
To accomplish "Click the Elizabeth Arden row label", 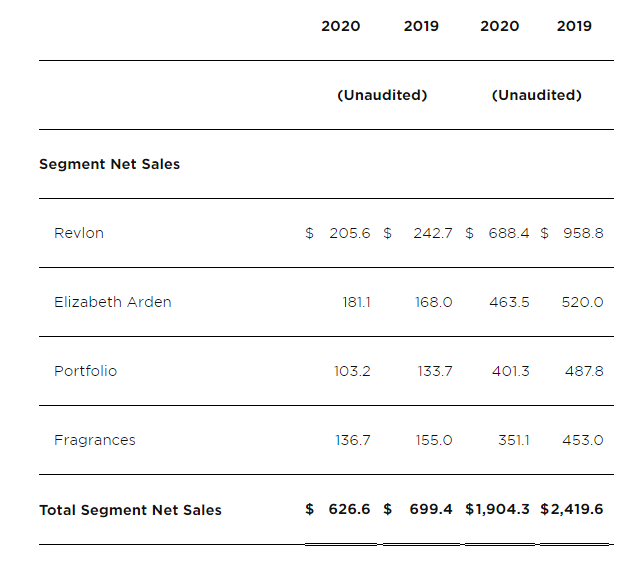I will click(113, 302).
